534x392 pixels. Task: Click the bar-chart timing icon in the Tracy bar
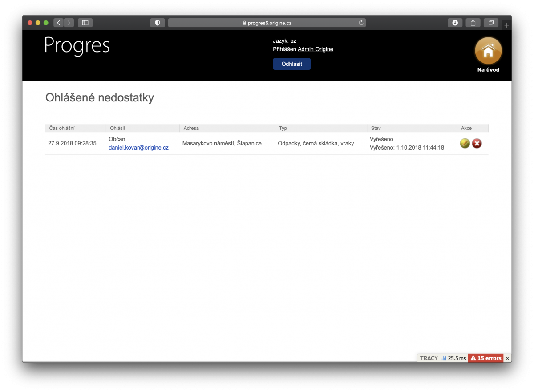[x=444, y=358]
